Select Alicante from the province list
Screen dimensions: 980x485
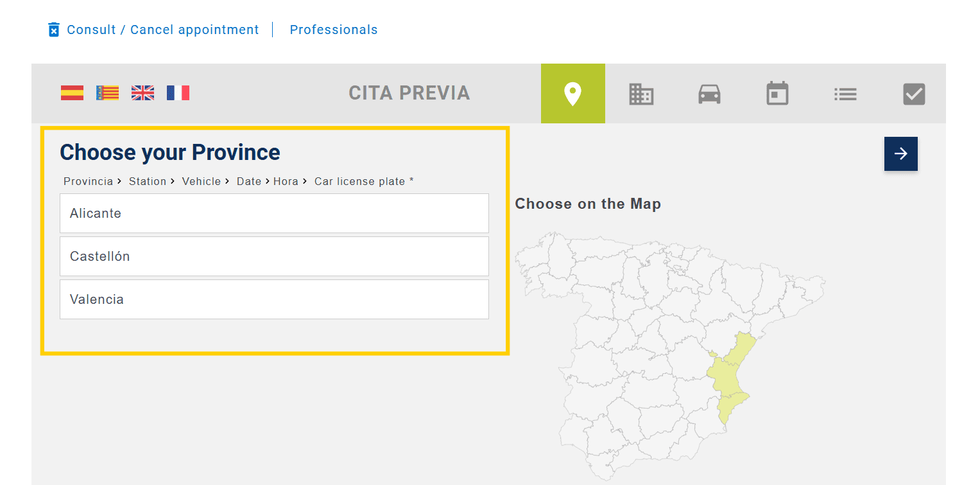coord(274,213)
